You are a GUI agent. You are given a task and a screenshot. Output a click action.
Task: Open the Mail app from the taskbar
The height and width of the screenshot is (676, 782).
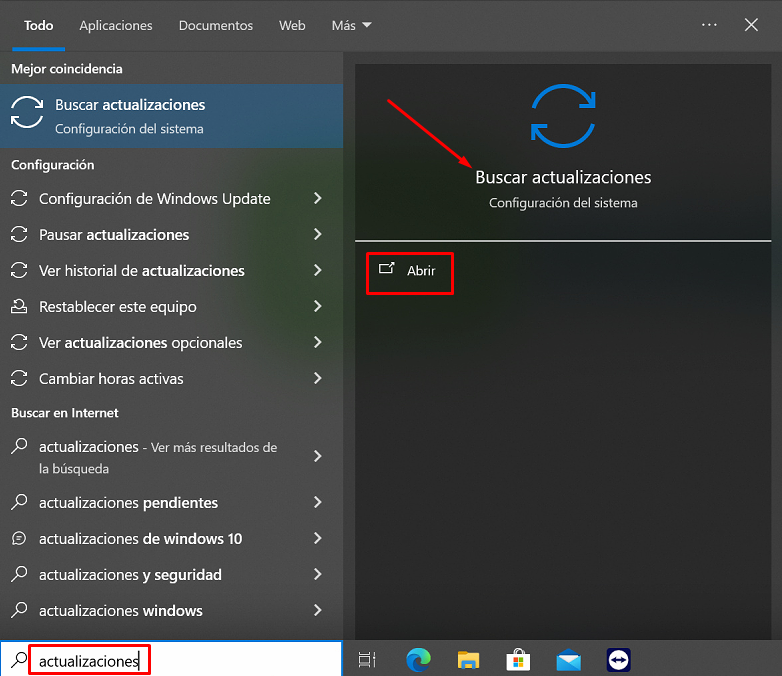[569, 660]
